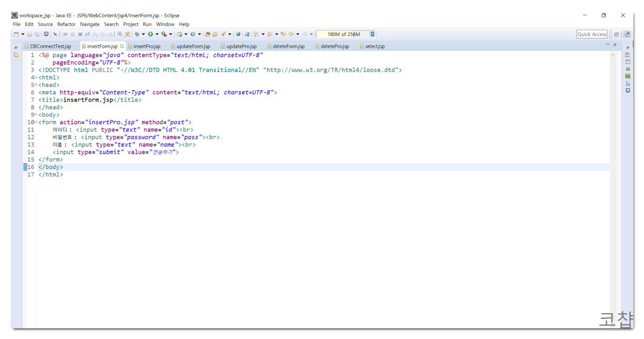The image size is (644, 339).
Task: Open the Run configurations dropdown arrow
Action: coord(157,34)
